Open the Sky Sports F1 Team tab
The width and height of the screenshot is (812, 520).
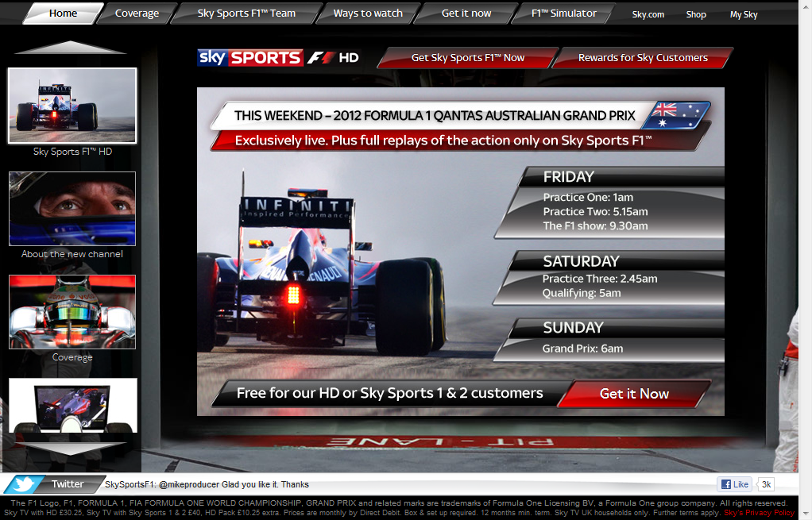click(246, 13)
